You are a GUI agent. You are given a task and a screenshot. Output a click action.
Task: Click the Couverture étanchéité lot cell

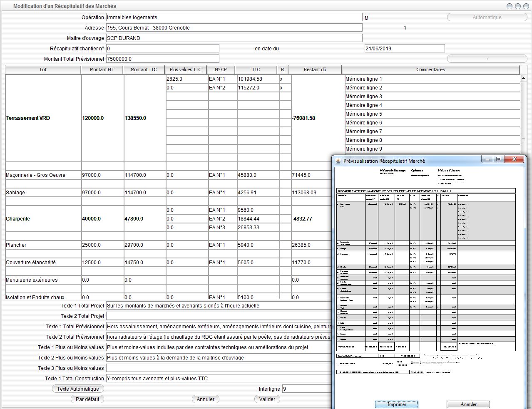coord(43,263)
